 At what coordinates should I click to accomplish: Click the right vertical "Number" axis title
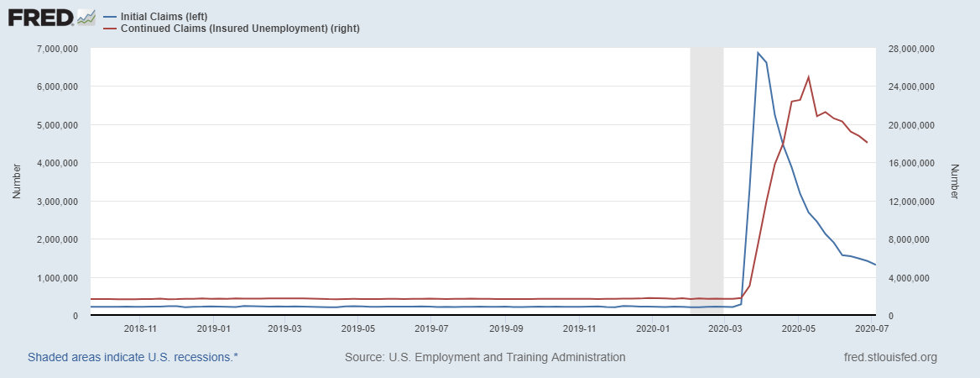(955, 182)
